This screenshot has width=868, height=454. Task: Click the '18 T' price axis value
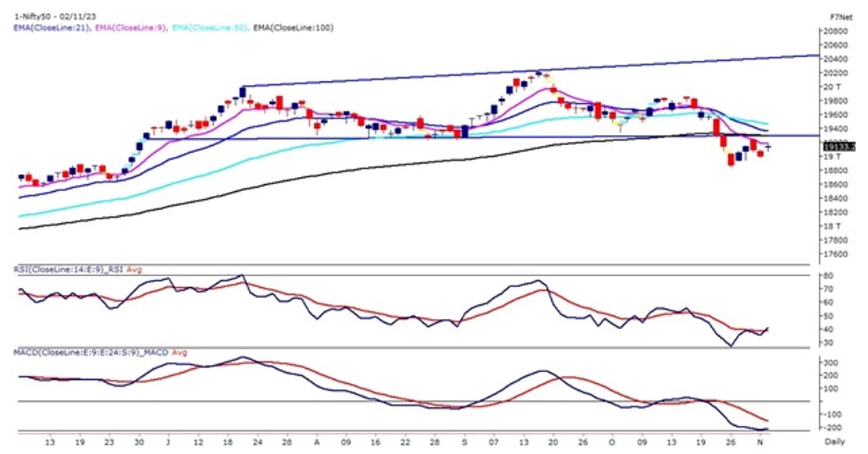pyautogui.click(x=832, y=226)
